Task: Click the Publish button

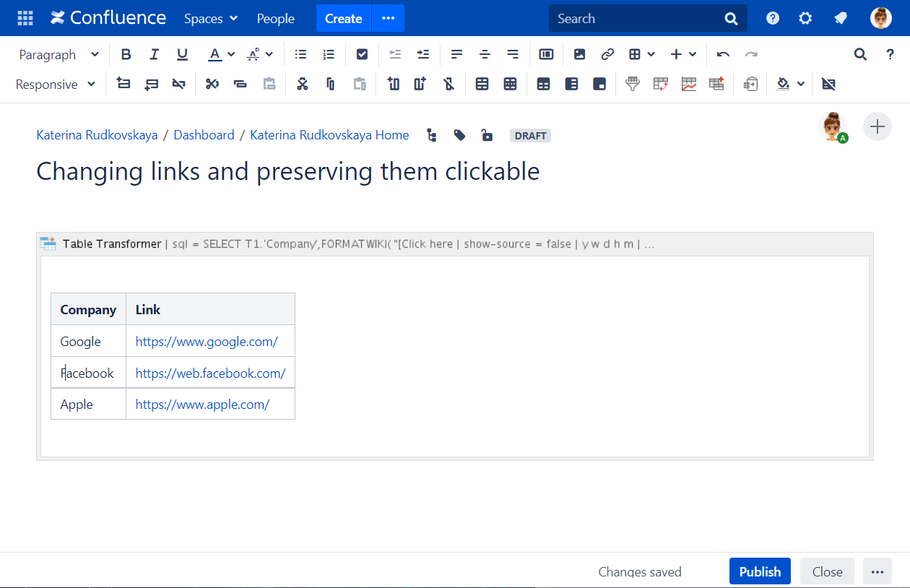Action: click(x=760, y=571)
